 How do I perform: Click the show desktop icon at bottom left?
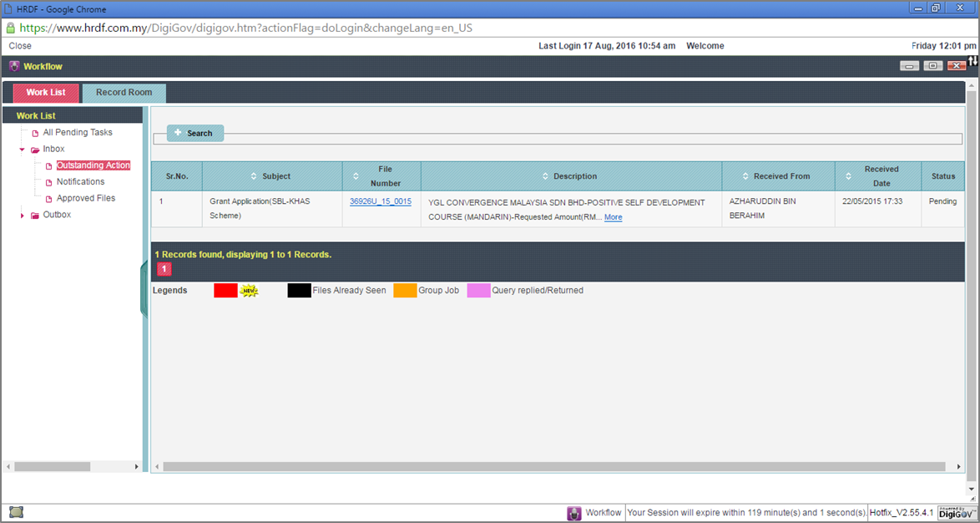(16, 512)
